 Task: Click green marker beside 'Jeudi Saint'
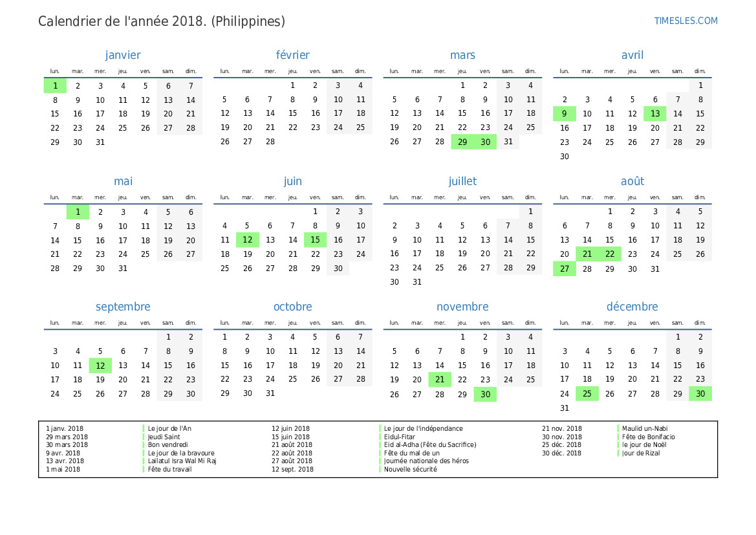coord(144,437)
